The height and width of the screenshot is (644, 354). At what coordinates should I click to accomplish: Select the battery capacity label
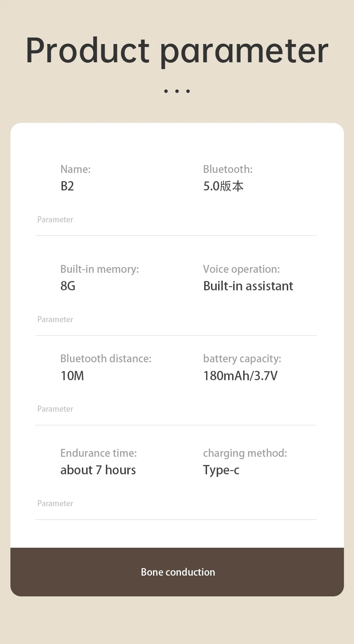pos(242,359)
